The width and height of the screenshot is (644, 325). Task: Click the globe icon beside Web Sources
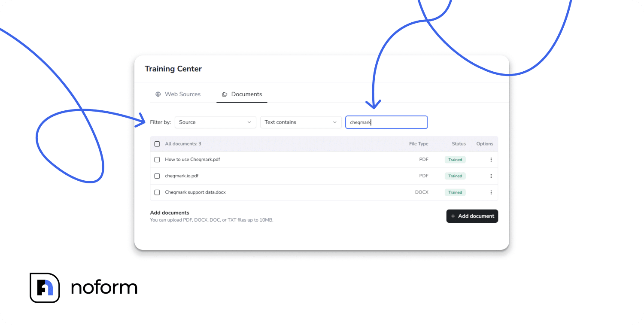point(158,94)
